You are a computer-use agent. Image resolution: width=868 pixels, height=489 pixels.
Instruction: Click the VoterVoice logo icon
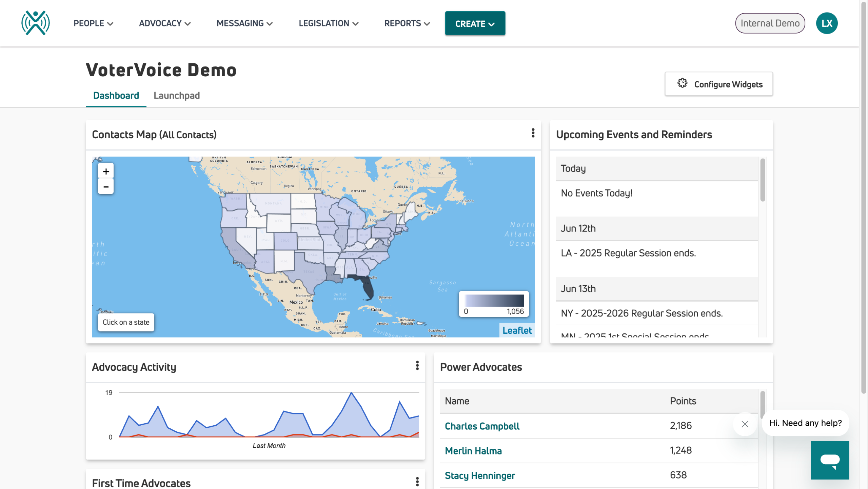[36, 23]
